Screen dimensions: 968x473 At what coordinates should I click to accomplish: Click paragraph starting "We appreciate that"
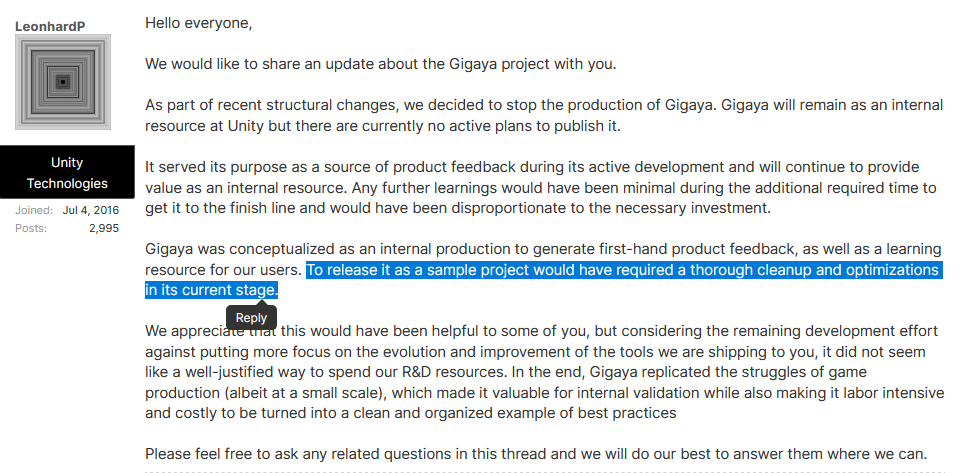point(540,370)
